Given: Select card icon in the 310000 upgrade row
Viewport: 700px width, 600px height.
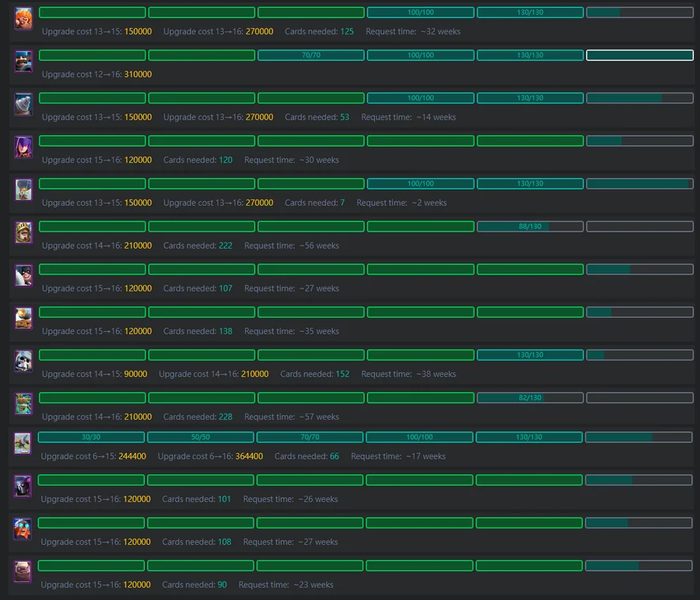Looking at the screenshot, I should coord(23,61).
